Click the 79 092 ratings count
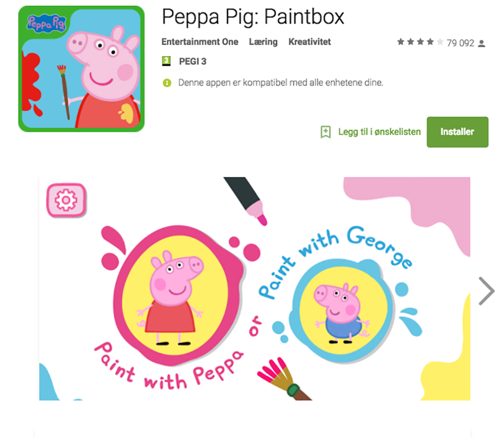This screenshot has height=437, width=504. (x=460, y=43)
